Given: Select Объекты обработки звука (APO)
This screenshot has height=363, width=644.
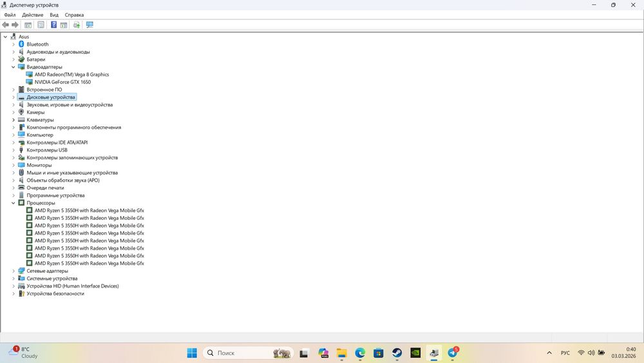Looking at the screenshot, I should coord(63,180).
